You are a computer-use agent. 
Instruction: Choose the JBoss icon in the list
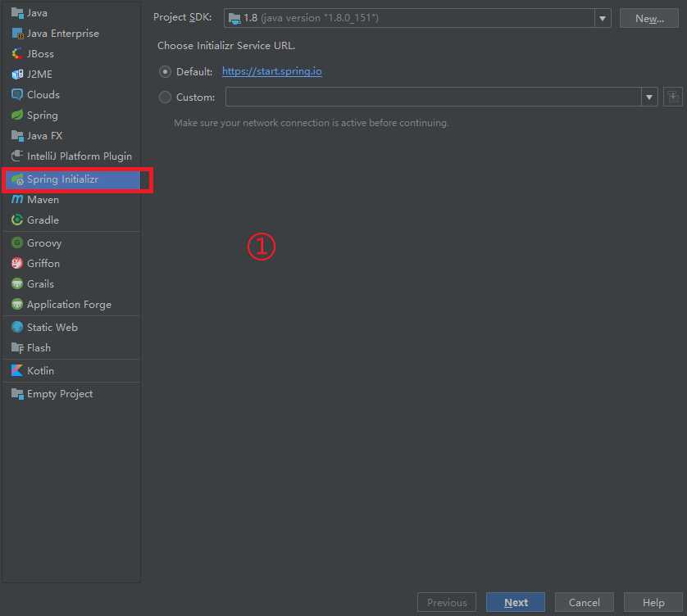(x=17, y=54)
